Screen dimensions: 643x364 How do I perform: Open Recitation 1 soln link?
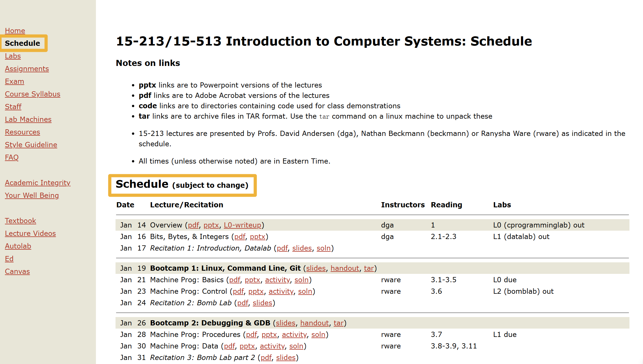click(323, 248)
